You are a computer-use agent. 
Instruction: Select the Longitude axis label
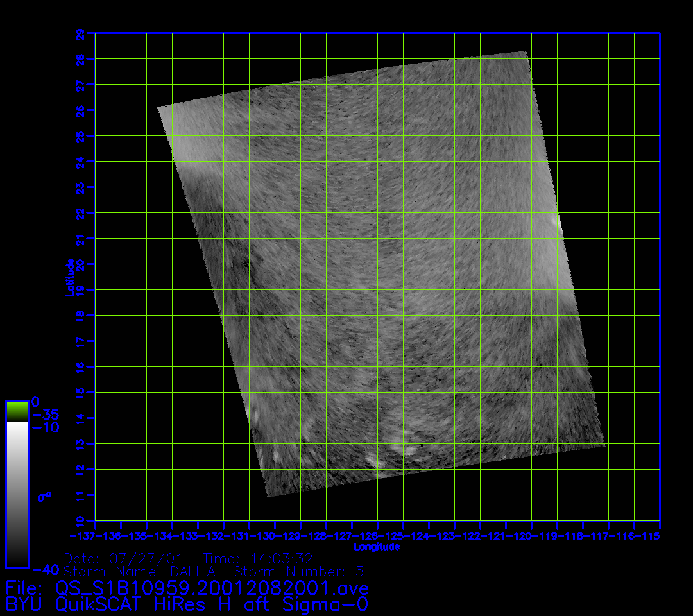tap(377, 547)
